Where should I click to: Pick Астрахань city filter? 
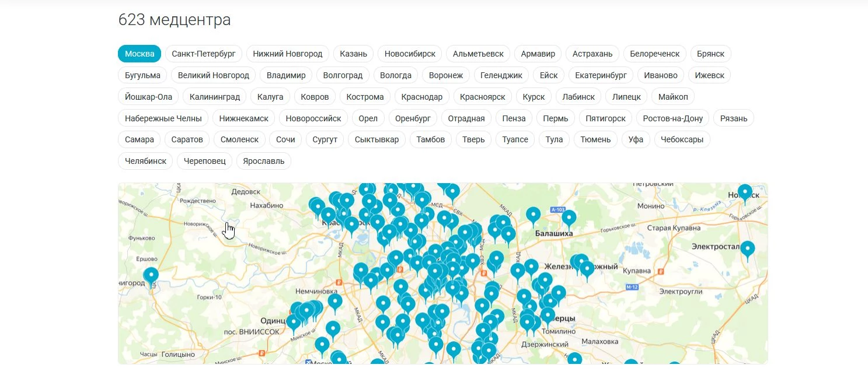[592, 54]
